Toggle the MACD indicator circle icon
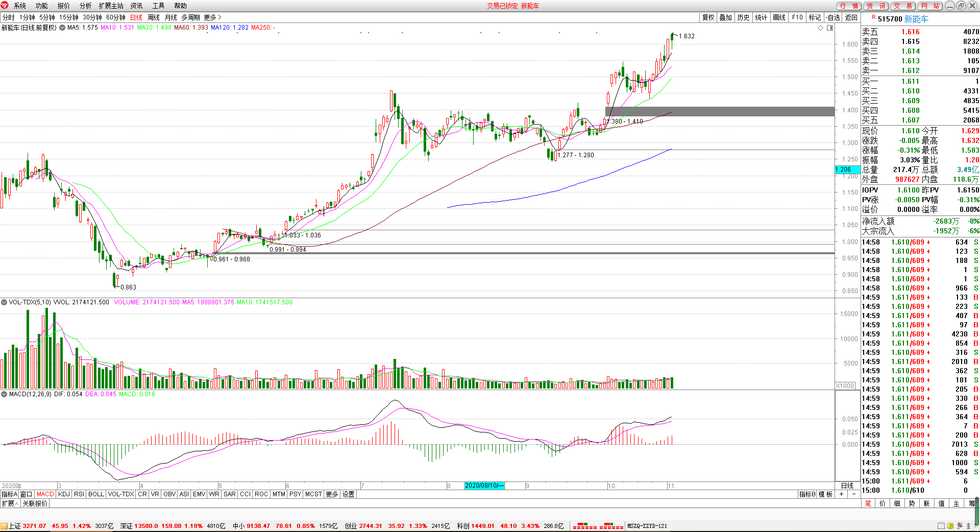Screen dimensions: 980x532 (4, 394)
